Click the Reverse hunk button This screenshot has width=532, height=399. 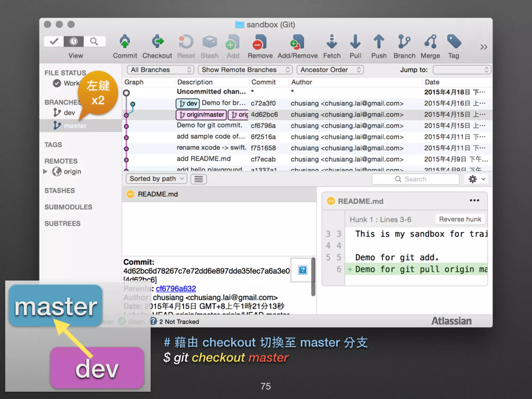(x=460, y=219)
